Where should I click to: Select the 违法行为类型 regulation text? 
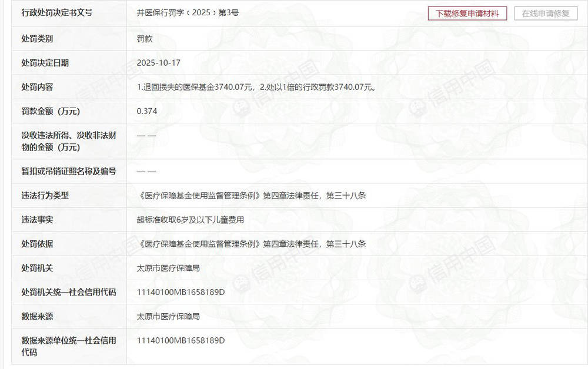[x=249, y=195]
